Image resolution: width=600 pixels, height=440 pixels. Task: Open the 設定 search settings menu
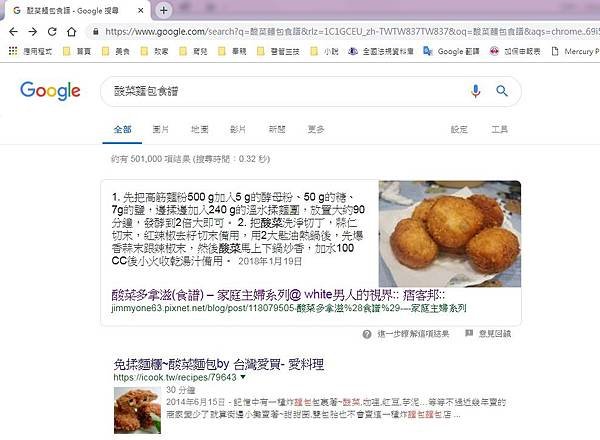[459, 129]
